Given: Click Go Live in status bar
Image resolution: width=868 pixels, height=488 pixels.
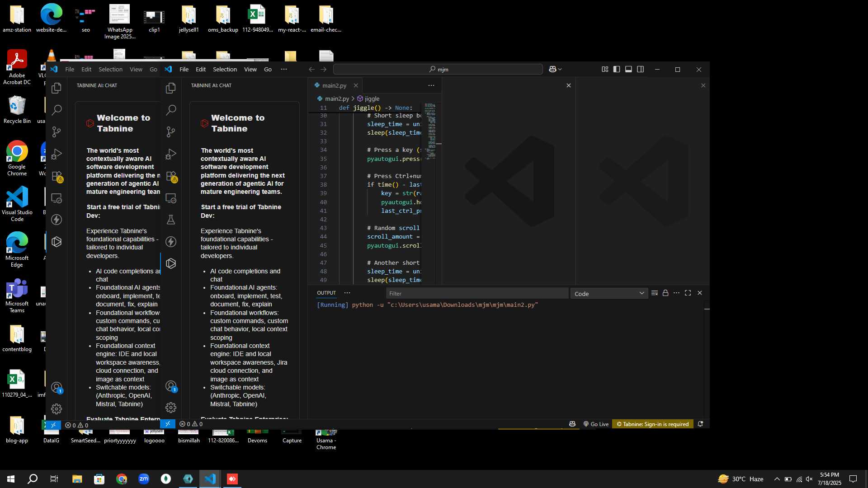Looking at the screenshot, I should (596, 424).
